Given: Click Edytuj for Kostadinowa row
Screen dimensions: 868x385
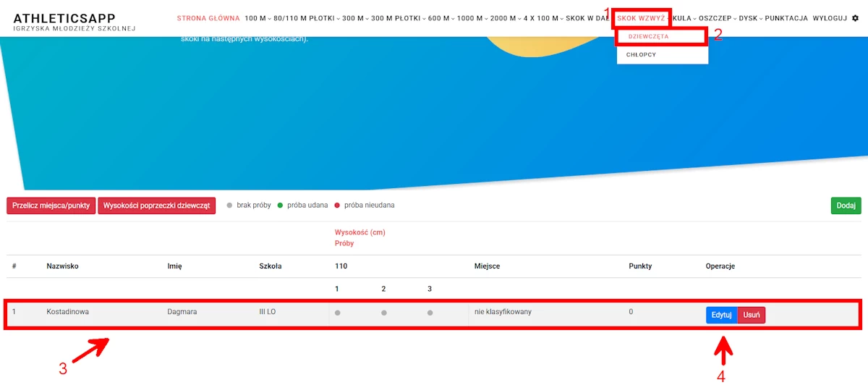Looking at the screenshot, I should (721, 315).
